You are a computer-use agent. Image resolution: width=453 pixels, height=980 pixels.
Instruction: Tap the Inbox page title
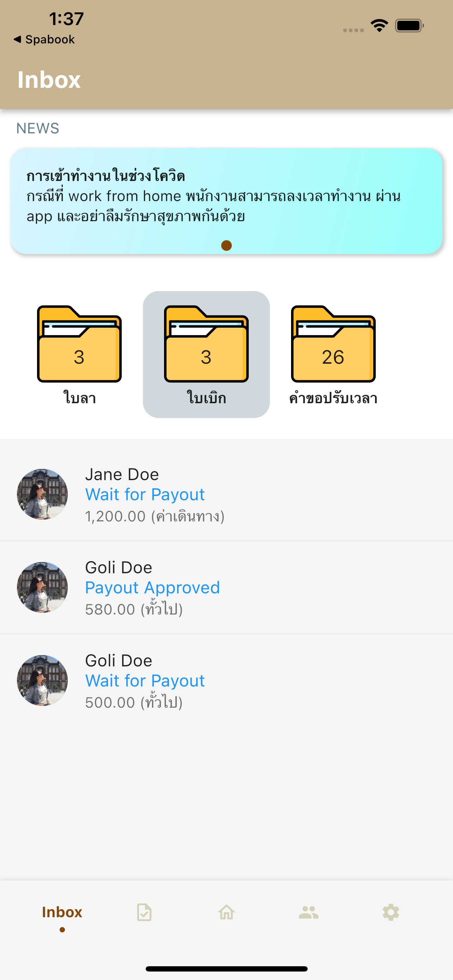49,80
